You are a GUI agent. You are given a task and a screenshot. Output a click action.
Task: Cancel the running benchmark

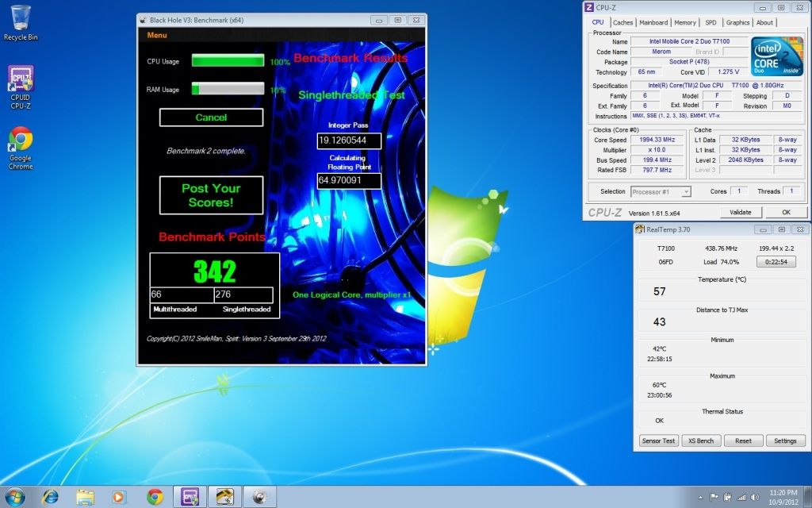tap(211, 117)
